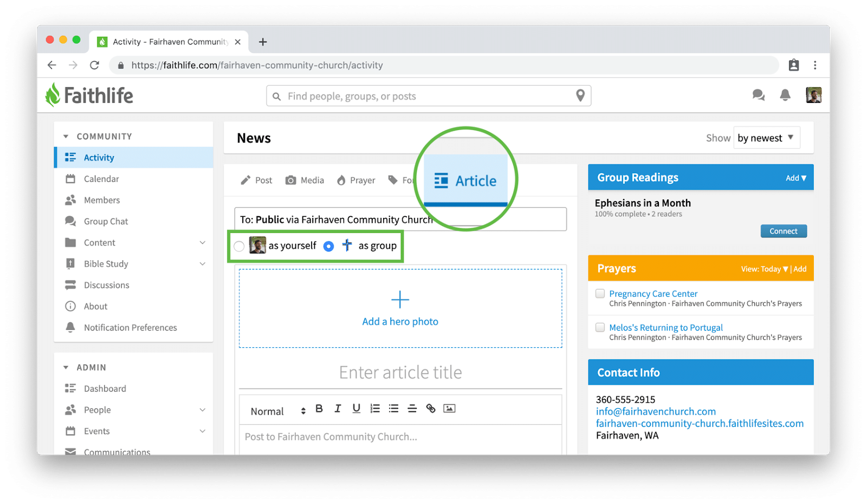
Task: Toggle bold formatting in article editor
Action: 319,409
